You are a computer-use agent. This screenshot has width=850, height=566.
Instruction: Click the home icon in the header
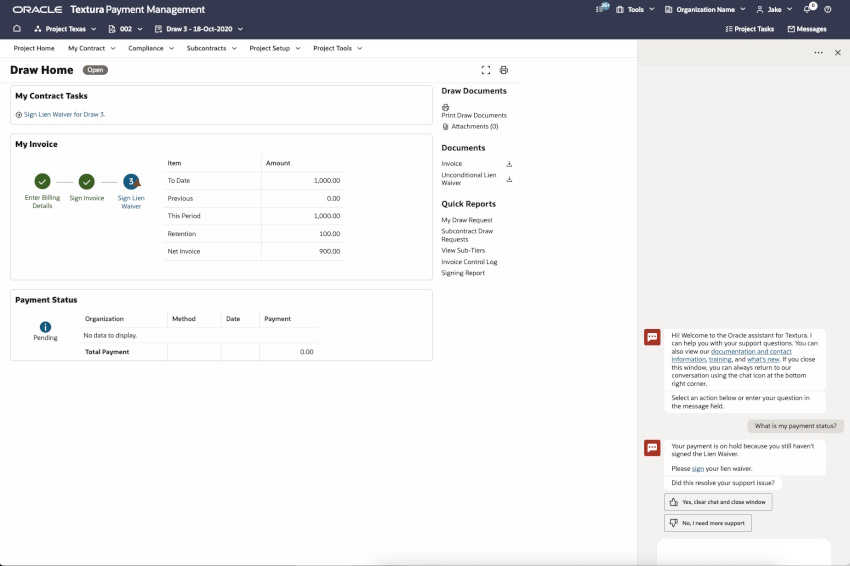click(17, 29)
